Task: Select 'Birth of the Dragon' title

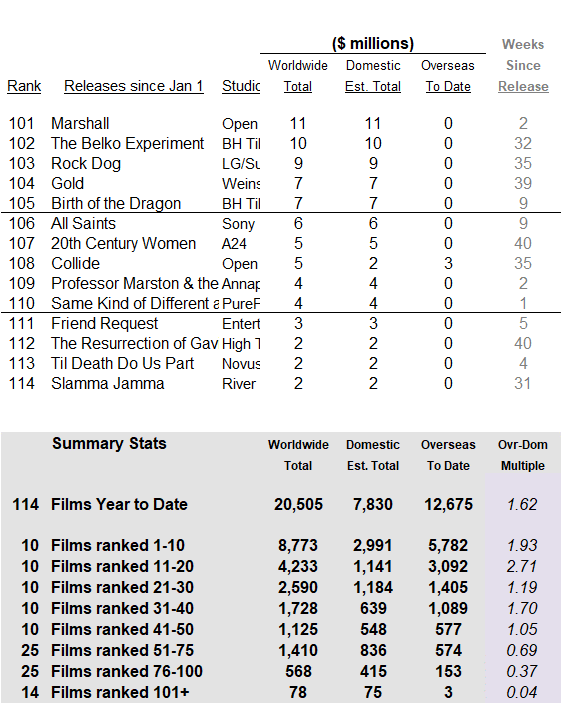Action: tap(116, 203)
